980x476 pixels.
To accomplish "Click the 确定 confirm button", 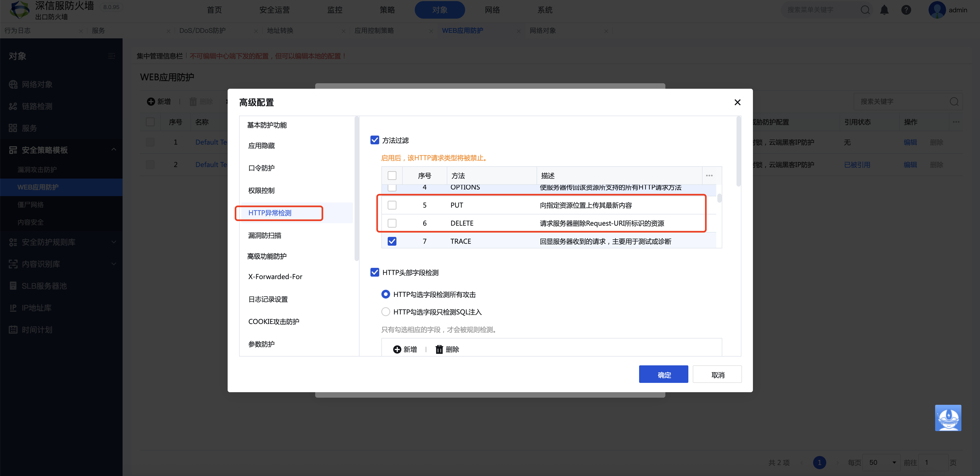I will [x=663, y=374].
